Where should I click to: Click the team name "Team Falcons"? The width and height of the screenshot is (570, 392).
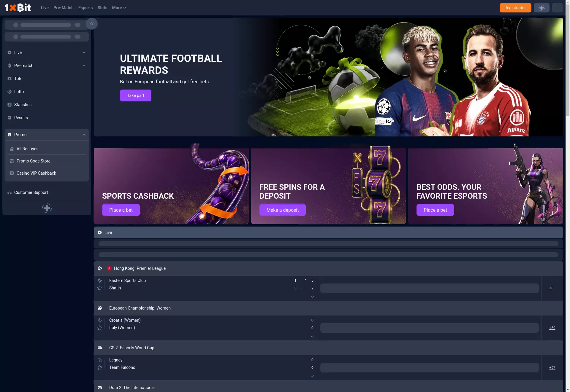point(122,367)
